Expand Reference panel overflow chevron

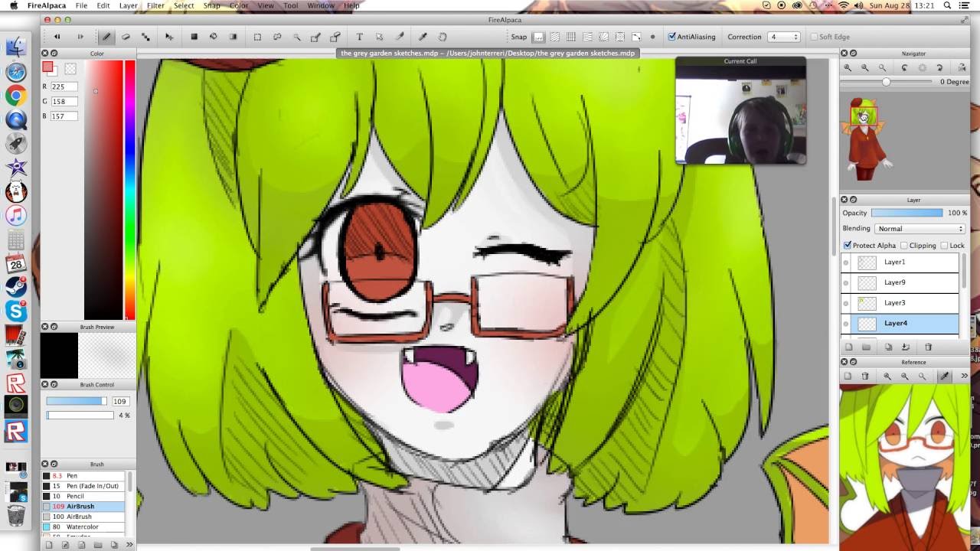point(964,376)
